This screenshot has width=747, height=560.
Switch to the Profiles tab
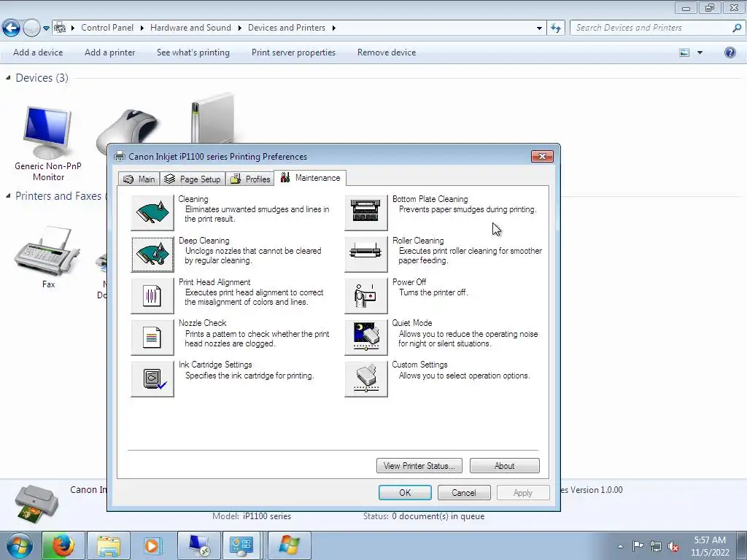pos(250,179)
